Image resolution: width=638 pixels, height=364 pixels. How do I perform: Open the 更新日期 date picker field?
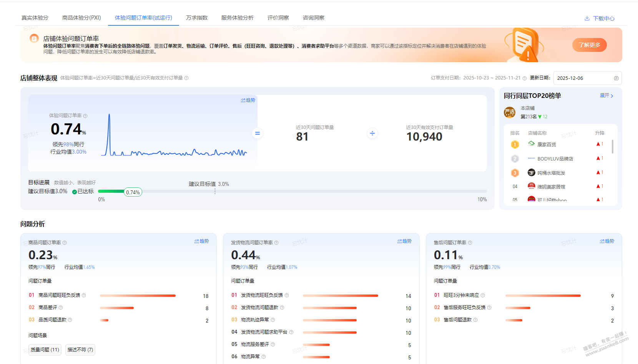[x=584, y=78]
